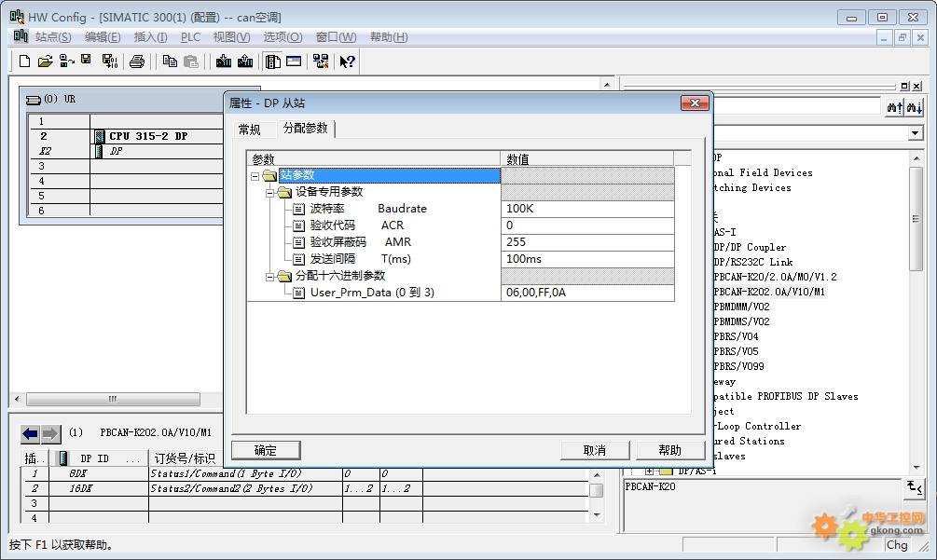937x560 pixels.
Task: Select PBRS/V099 in the catalog tree
Action: coord(738,366)
